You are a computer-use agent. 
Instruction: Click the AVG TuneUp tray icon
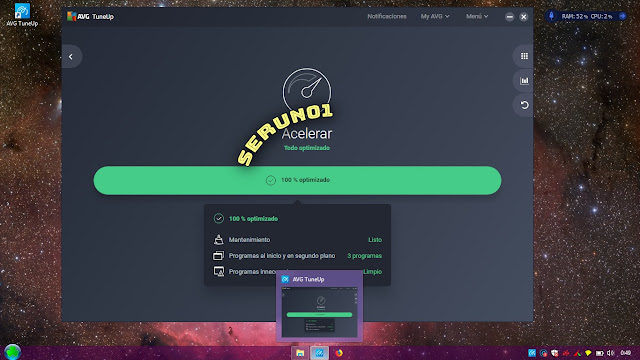click(x=532, y=353)
